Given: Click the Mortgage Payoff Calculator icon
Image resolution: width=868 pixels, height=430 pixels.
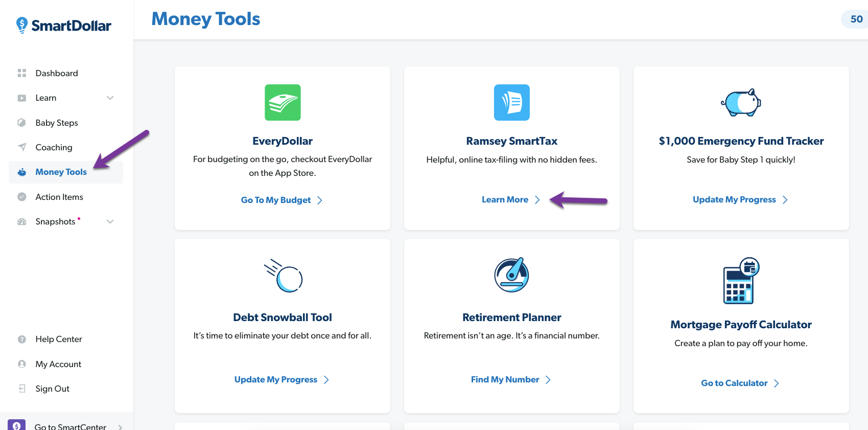Looking at the screenshot, I should [x=741, y=281].
